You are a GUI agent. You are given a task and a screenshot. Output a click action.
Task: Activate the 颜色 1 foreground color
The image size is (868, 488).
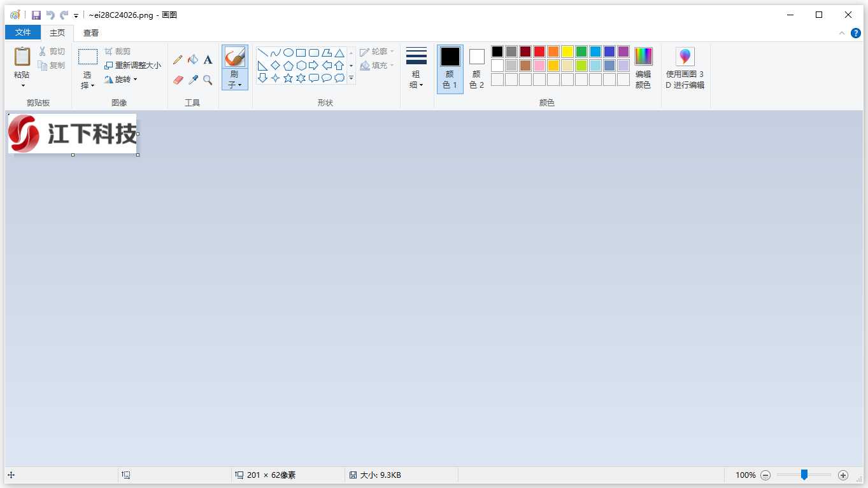pyautogui.click(x=450, y=68)
